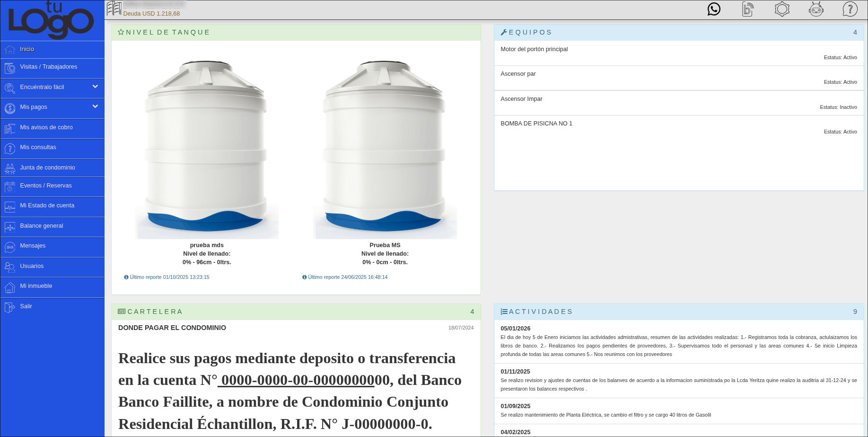Open the DONDE PAGAR EL CONDOMINIO notice

pos(172,328)
